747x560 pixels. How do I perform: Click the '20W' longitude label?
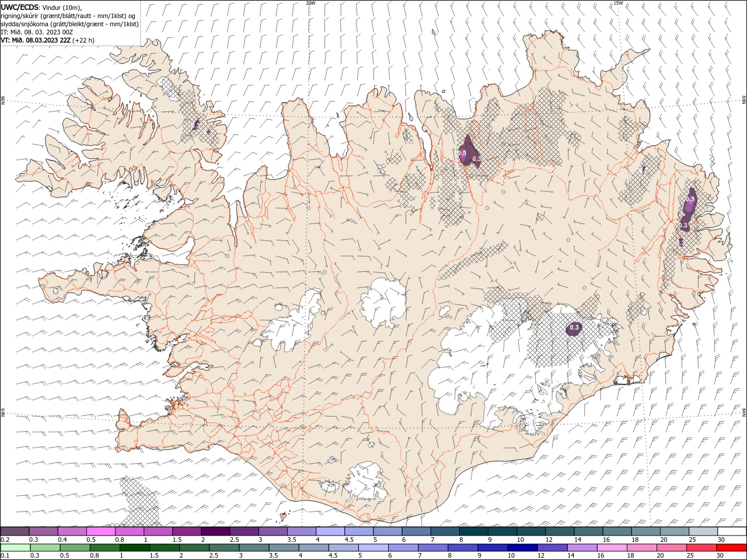click(310, 3)
